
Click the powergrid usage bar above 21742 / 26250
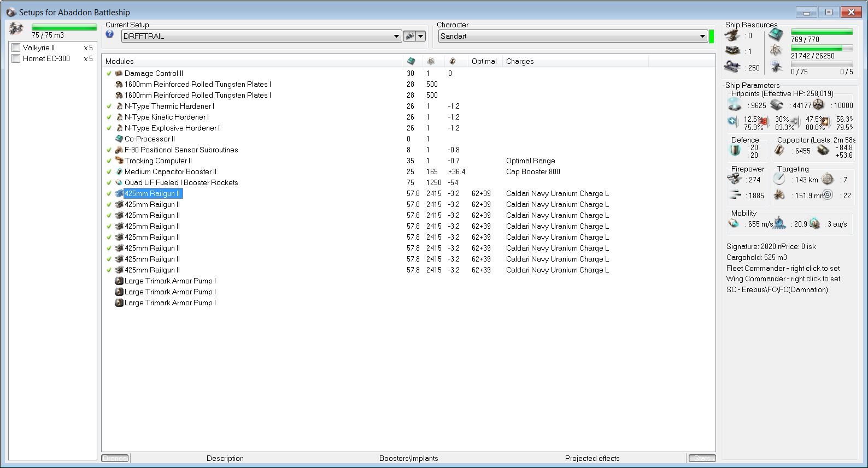(822, 48)
